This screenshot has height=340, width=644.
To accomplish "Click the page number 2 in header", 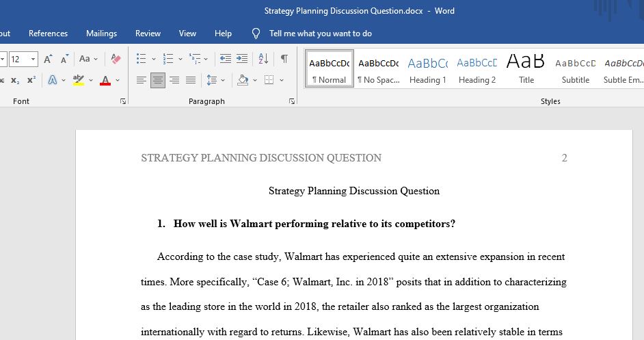I will coord(564,158).
